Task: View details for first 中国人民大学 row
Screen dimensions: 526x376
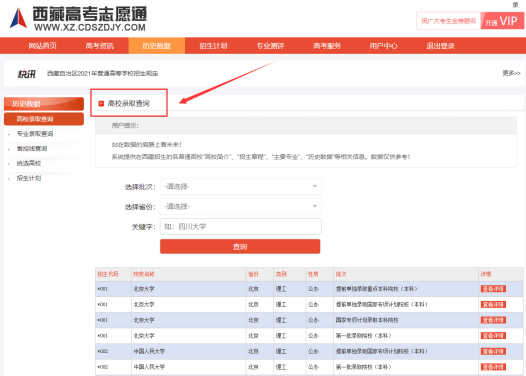Action: (x=493, y=351)
